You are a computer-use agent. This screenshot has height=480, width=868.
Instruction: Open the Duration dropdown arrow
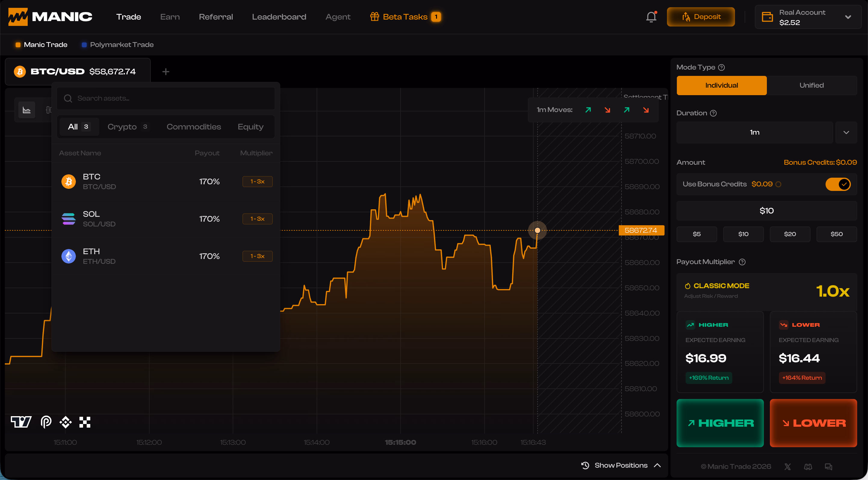coord(846,132)
